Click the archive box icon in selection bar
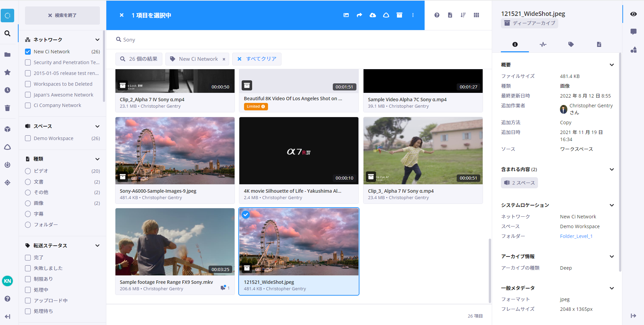Image resolution: width=644 pixels, height=325 pixels. 399,15
